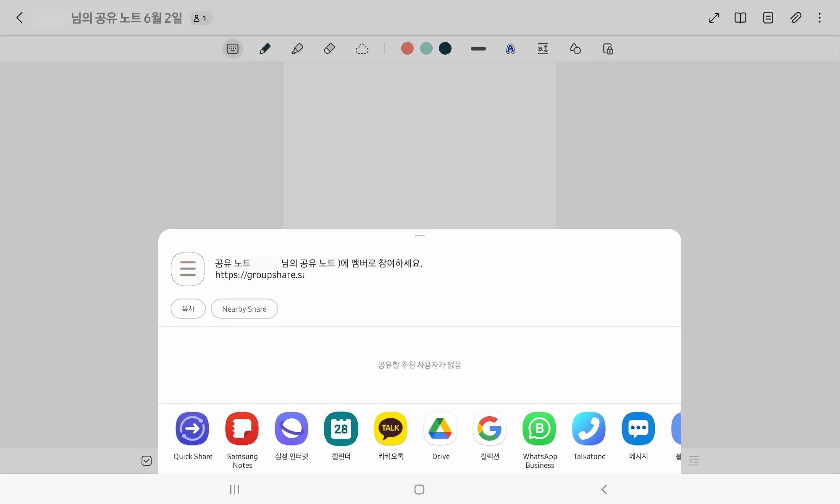Tap the checkbox icon in bottom bar

pos(147,461)
